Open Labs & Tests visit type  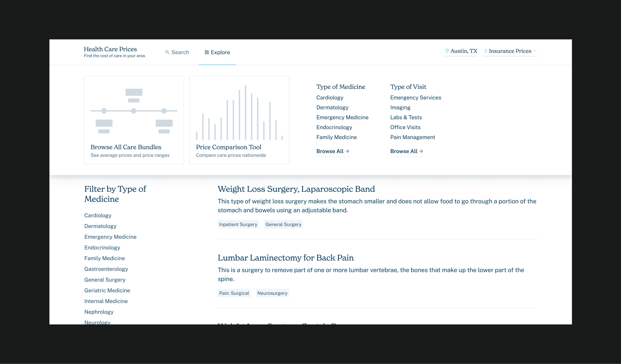406,117
